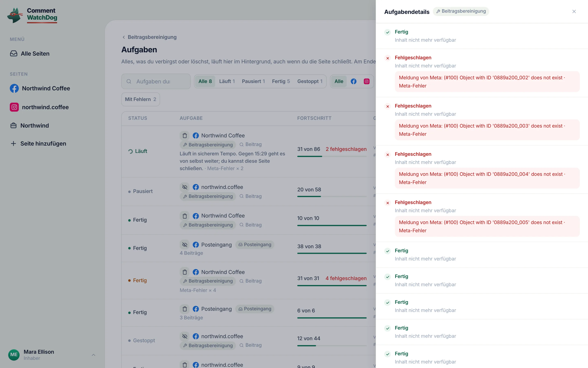Click the Posteingang tag in the 3 Beiträge row

255,309
